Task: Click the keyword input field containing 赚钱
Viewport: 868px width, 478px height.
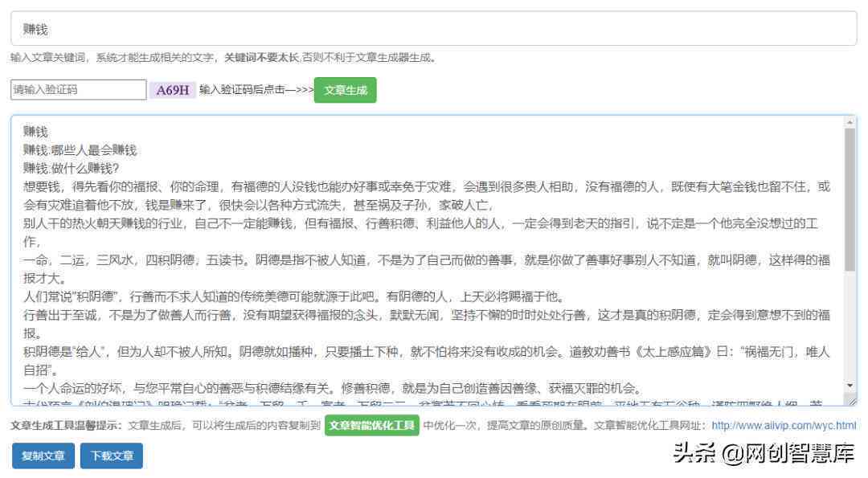Action: click(x=433, y=29)
